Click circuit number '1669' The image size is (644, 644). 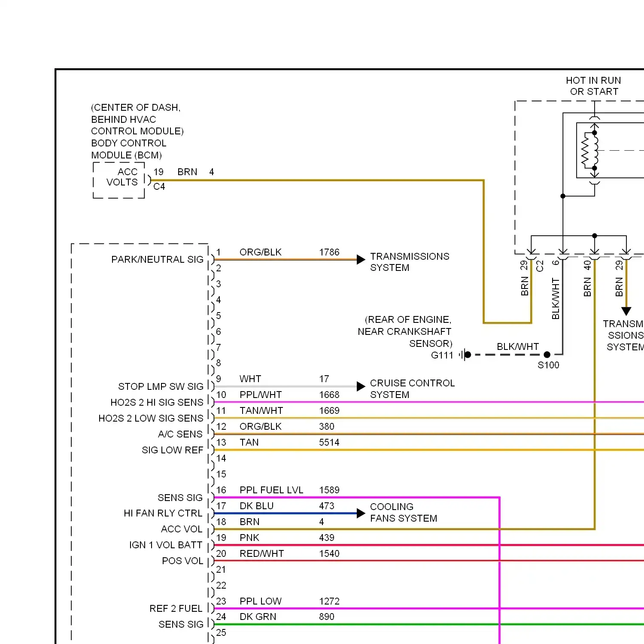pyautogui.click(x=329, y=410)
